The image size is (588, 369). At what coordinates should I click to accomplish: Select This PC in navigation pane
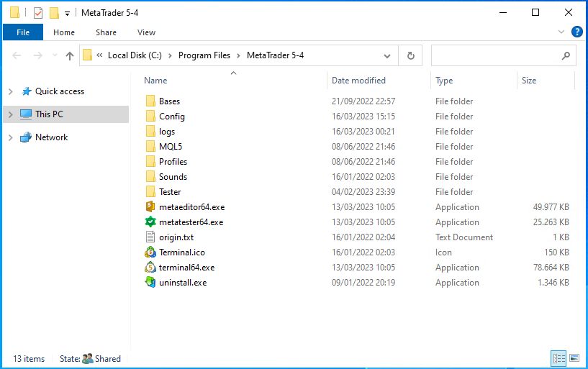[x=49, y=114]
